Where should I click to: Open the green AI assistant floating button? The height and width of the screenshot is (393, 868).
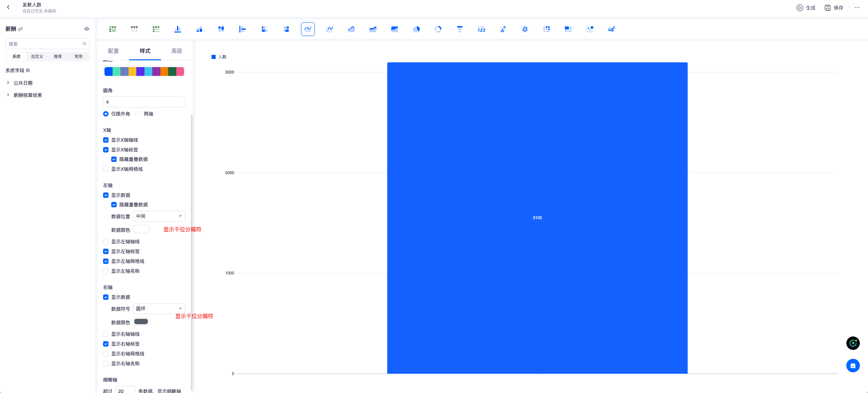point(853,343)
